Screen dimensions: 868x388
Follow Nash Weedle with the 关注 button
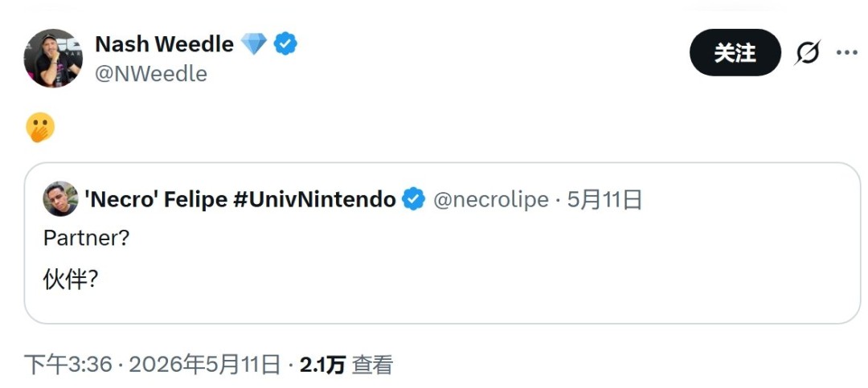tap(735, 52)
